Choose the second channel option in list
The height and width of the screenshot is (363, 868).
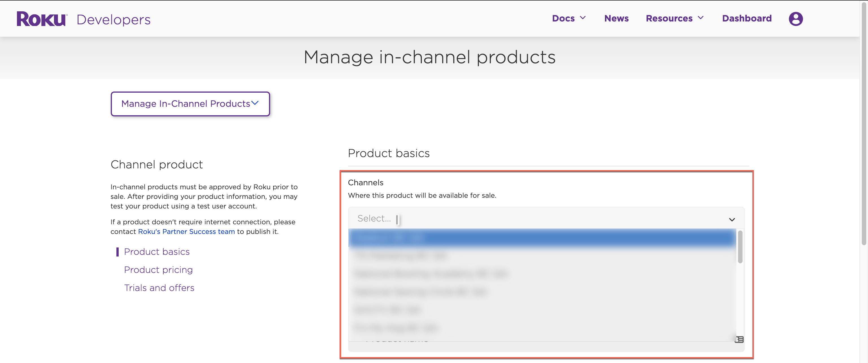(x=542, y=256)
